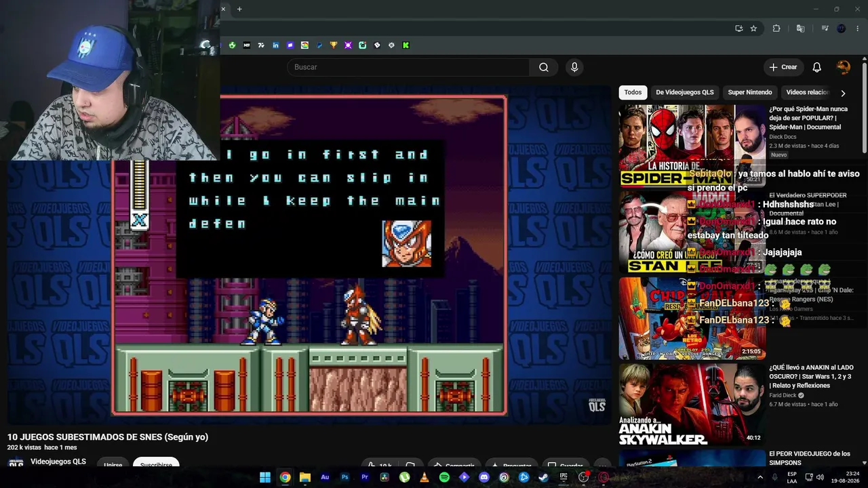Launch Adobe Premiere Pro from the taskbar
This screenshot has height=488, width=868.
365,477
